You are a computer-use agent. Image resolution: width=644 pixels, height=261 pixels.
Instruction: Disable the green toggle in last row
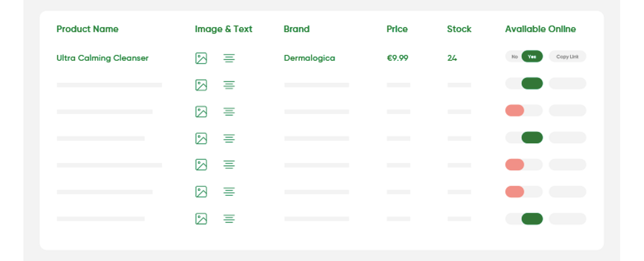(524, 219)
